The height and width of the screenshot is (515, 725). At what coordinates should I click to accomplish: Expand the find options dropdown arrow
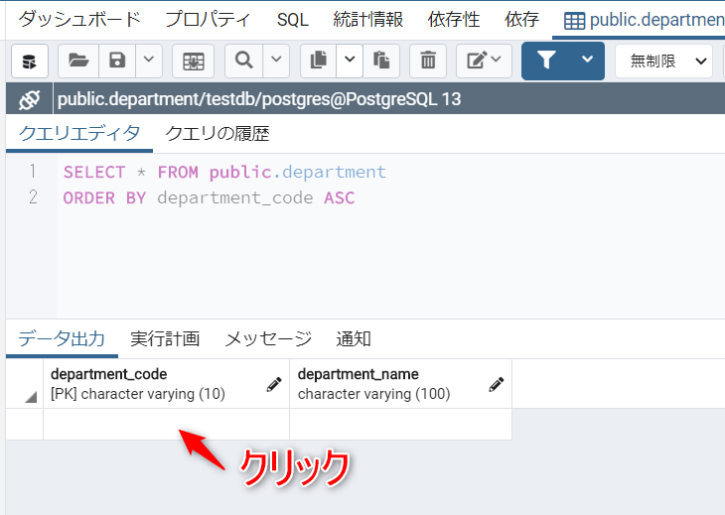pos(275,61)
